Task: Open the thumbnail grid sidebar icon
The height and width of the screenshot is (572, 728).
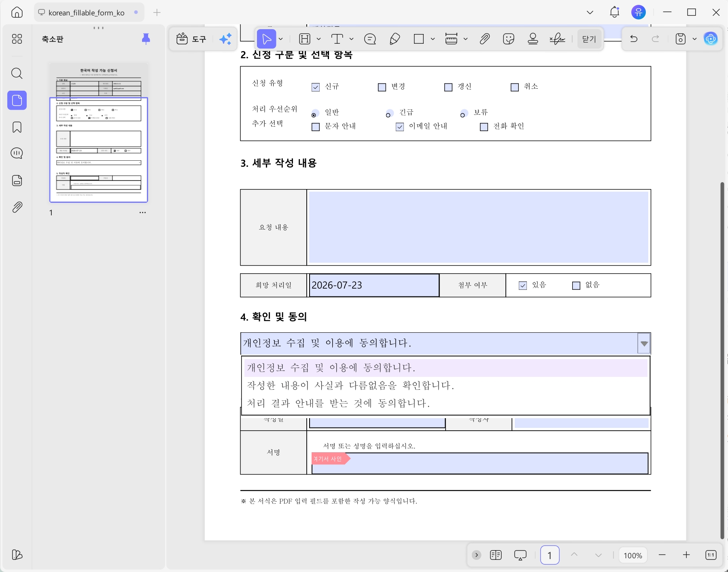Action: tap(17, 39)
